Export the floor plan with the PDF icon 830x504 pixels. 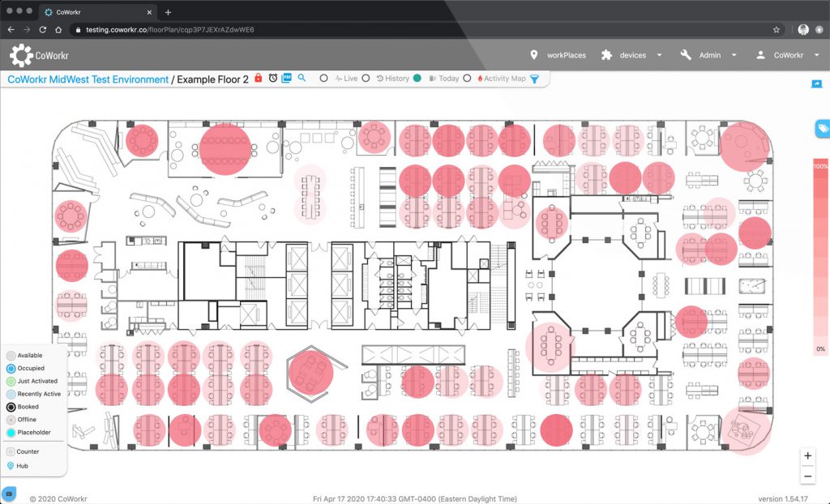tap(286, 78)
